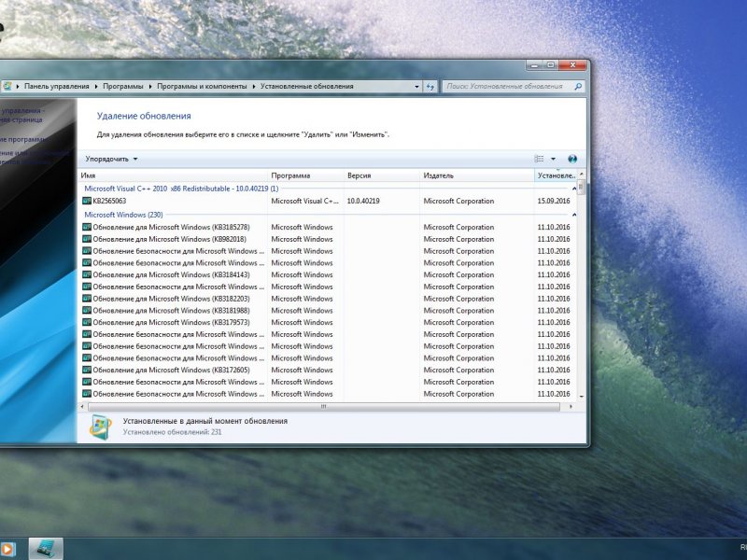Click the icon beside KB2565063 entry
Image resolution: width=747 pixels, height=560 pixels.
87,201
